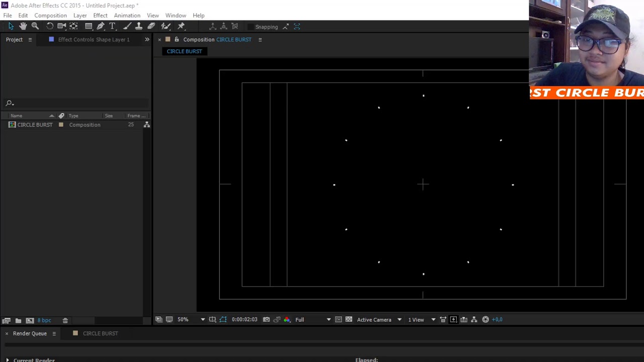Select the Hand tool
The height and width of the screenshot is (362, 644).
tap(23, 26)
